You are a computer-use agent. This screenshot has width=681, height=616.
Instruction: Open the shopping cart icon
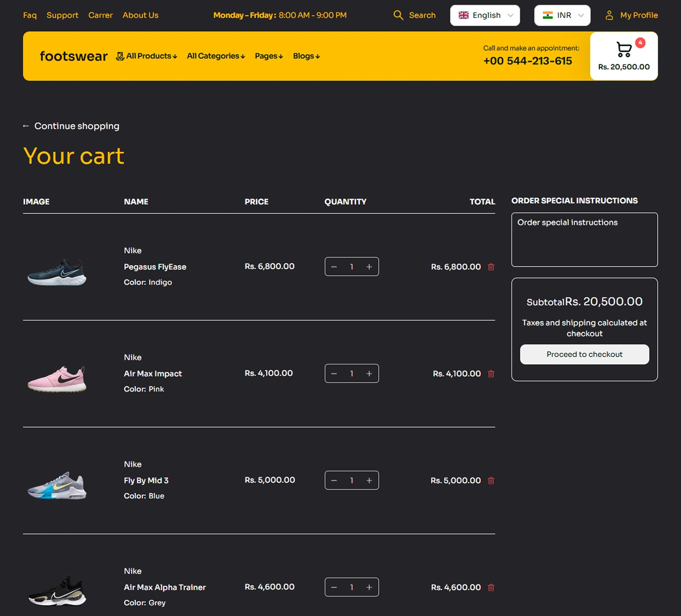point(624,50)
